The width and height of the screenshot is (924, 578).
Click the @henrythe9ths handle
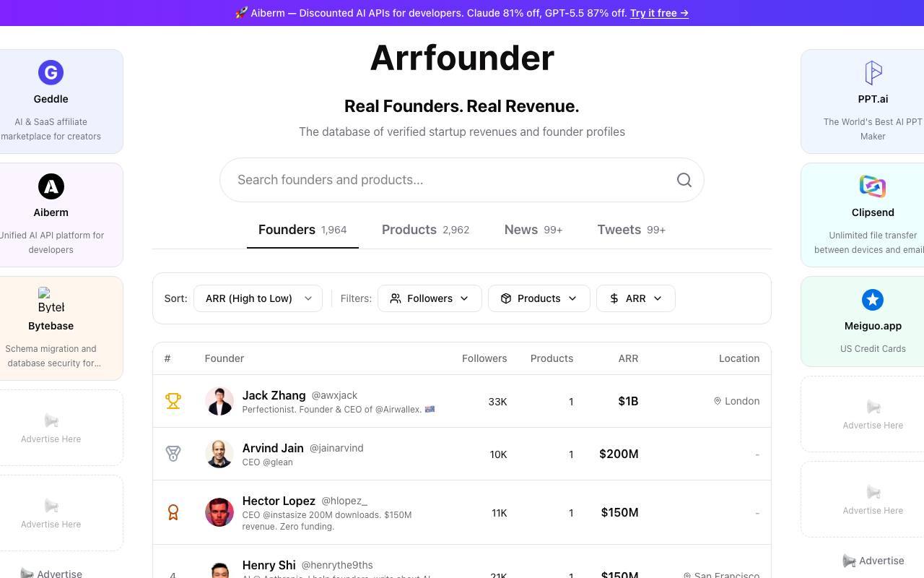(x=337, y=565)
